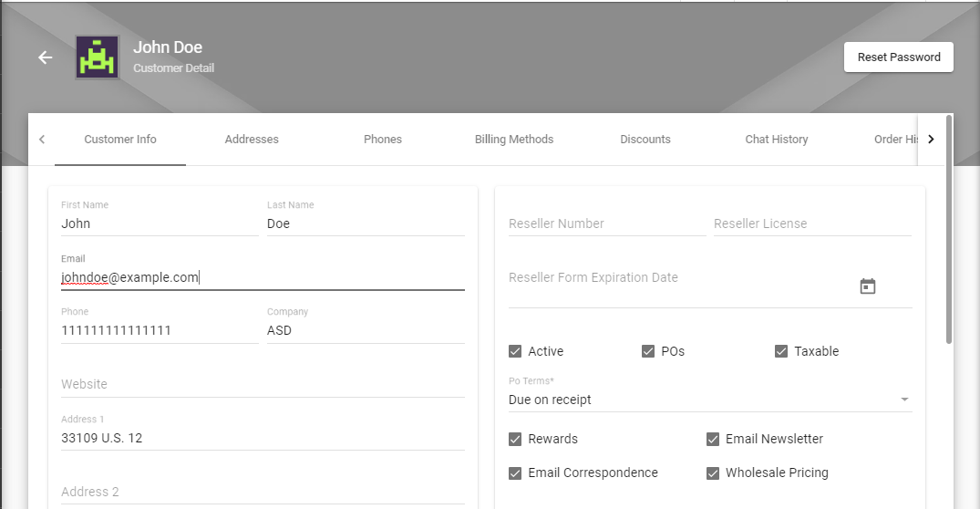Select the Chat History tab

click(x=776, y=140)
